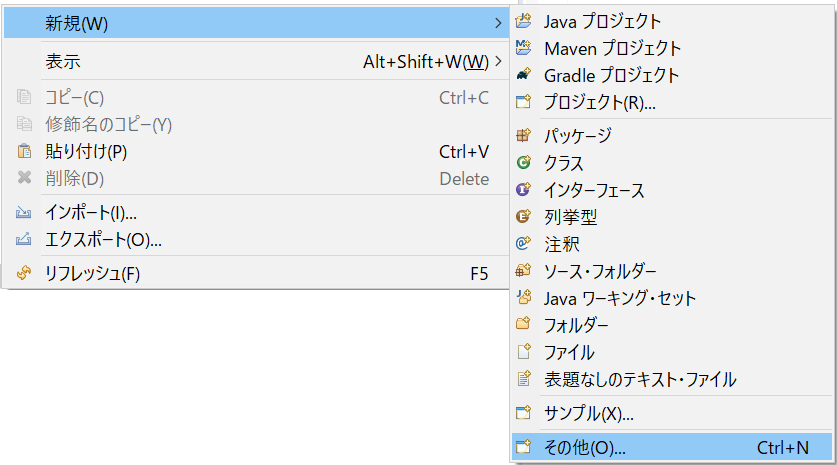Select エクスポート(O)... menu entry
This screenshot has height=465, width=837.
[256, 240]
